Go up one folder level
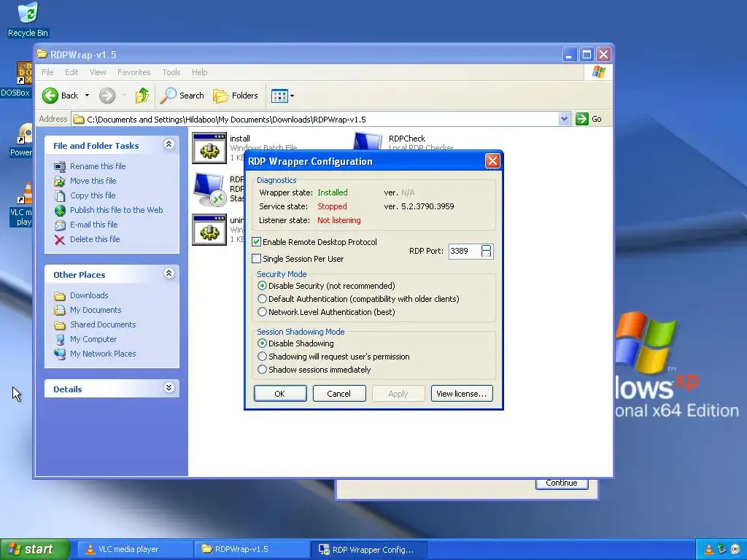 (x=142, y=96)
